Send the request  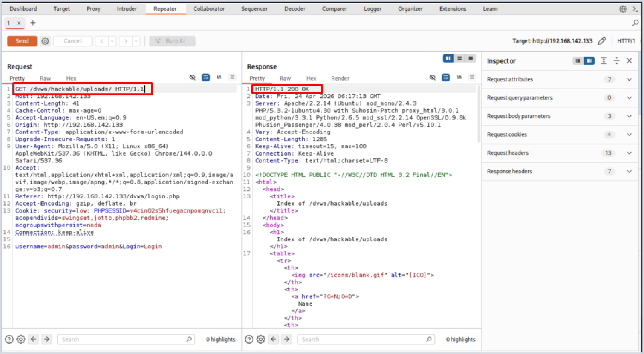click(22, 41)
